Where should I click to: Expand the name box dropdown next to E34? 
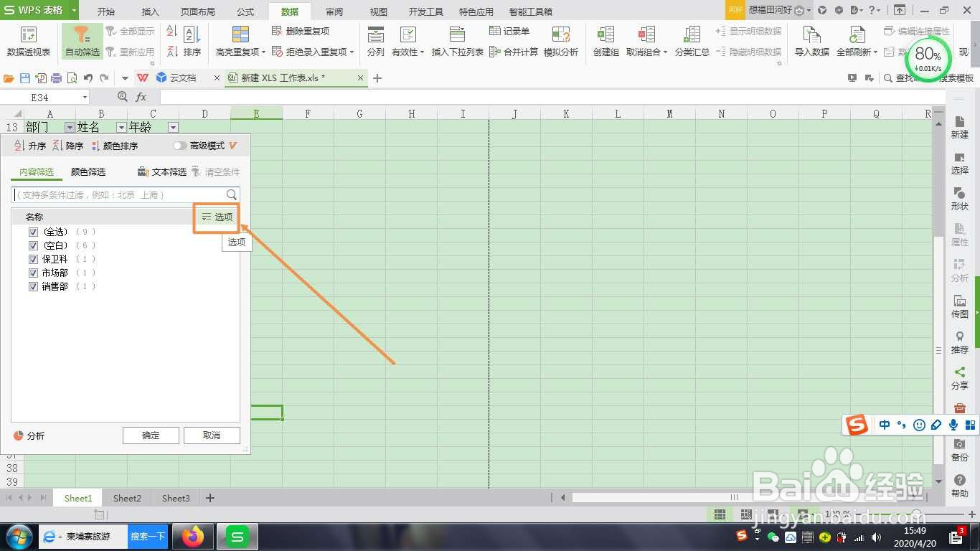tap(85, 97)
